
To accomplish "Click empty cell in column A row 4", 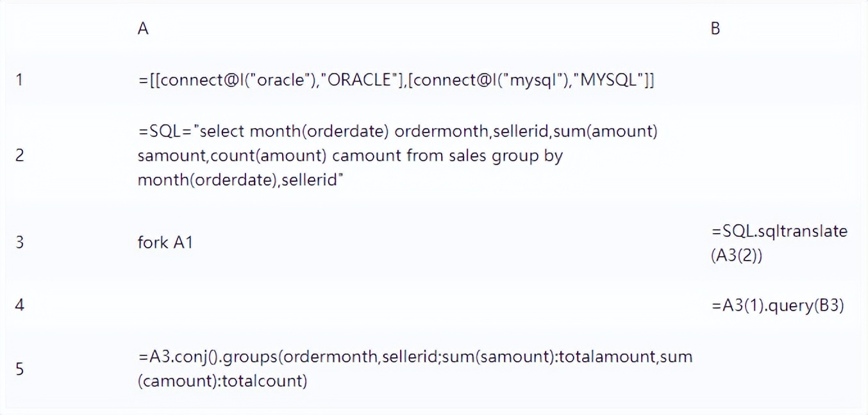I will tap(385, 305).
